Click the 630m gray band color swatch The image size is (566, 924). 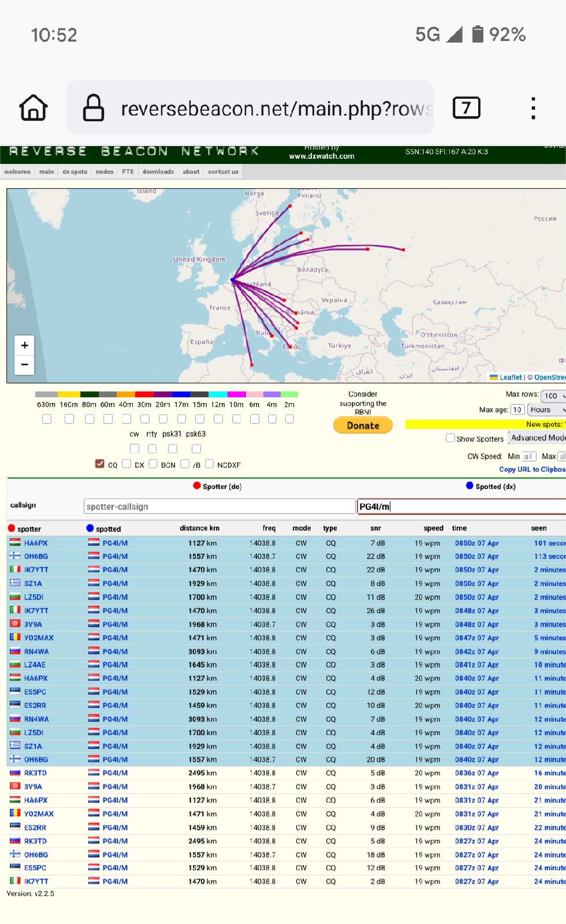46,394
